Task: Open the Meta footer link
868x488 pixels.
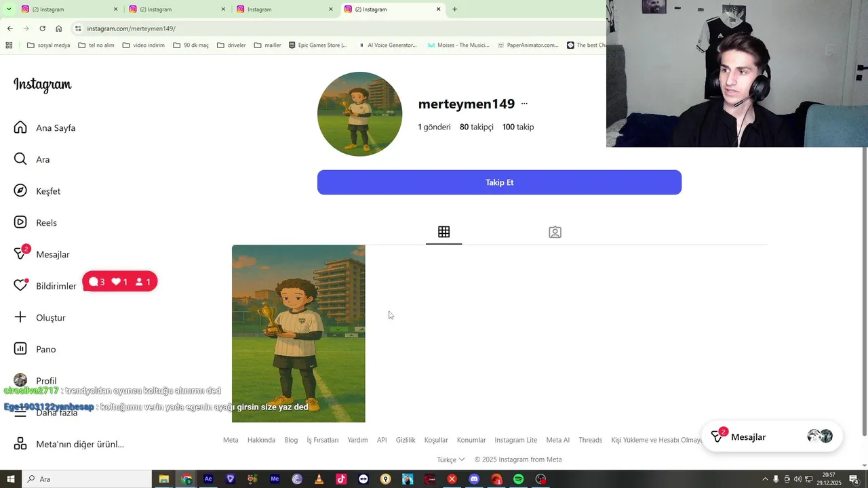Action: pos(231,440)
